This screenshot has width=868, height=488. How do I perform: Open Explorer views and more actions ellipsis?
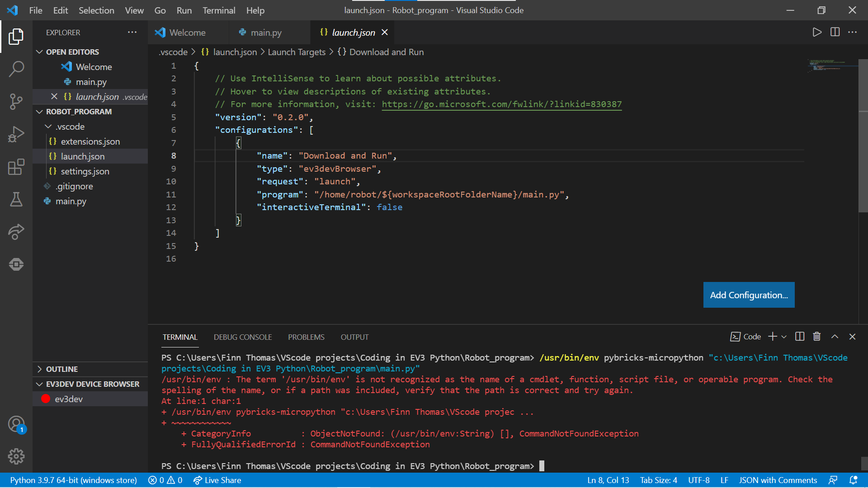(x=132, y=32)
